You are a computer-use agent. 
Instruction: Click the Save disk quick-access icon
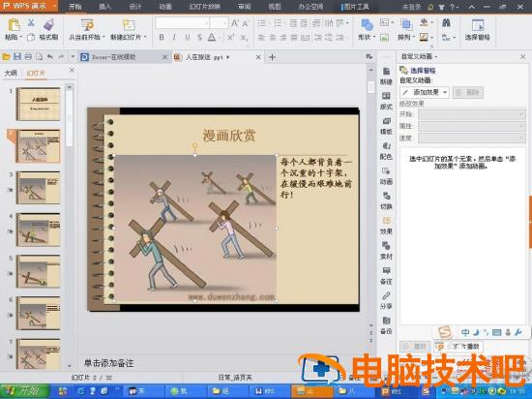[17, 57]
